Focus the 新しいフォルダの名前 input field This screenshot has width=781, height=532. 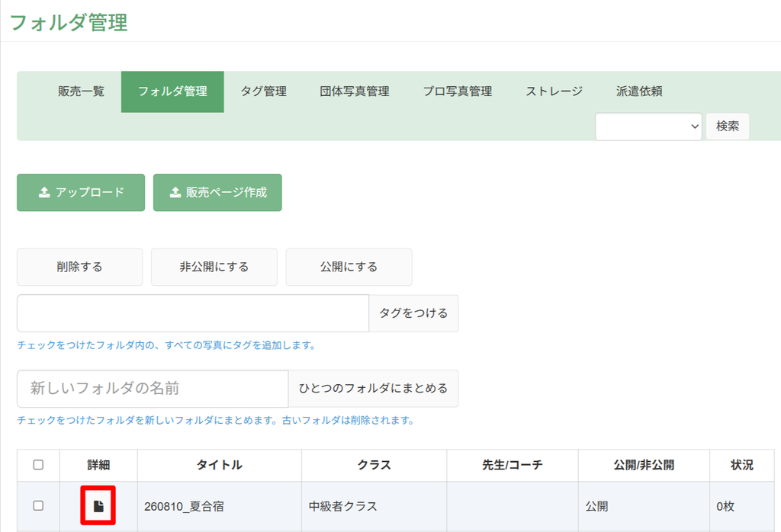tap(153, 389)
